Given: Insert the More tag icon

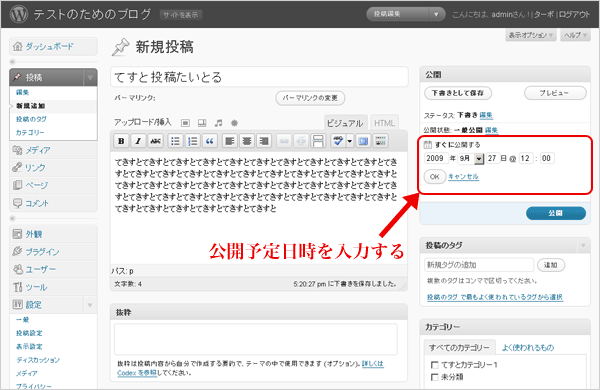Looking at the screenshot, I should coord(318,141).
